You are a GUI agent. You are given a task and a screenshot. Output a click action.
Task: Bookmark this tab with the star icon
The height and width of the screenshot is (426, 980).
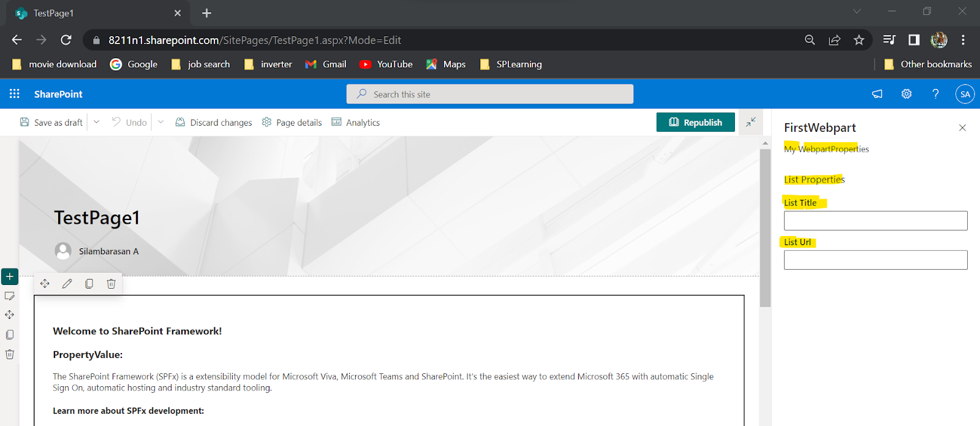pyautogui.click(x=859, y=40)
